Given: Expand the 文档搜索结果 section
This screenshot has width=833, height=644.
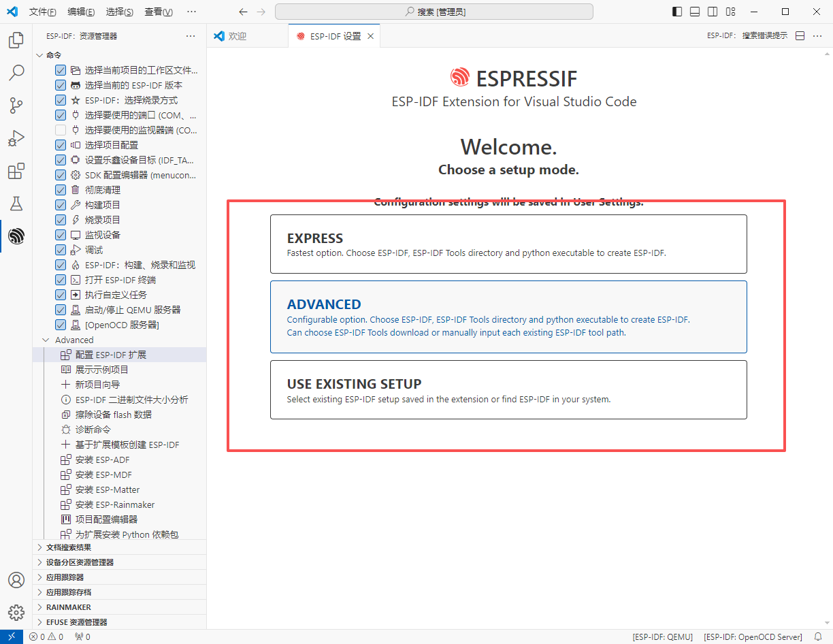Looking at the screenshot, I should [x=119, y=547].
